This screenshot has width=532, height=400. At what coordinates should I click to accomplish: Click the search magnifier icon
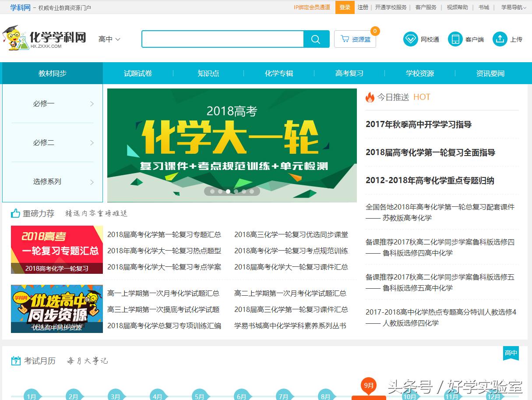coord(316,39)
